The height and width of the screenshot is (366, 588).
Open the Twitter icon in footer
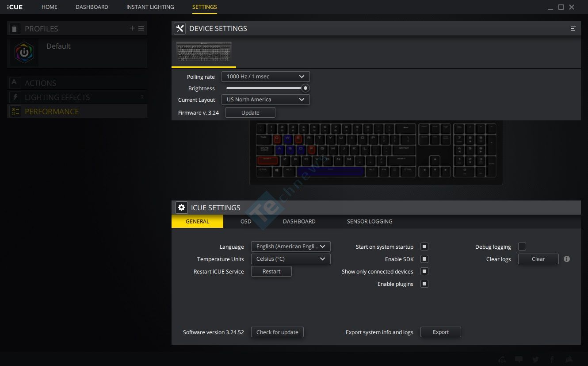535,359
